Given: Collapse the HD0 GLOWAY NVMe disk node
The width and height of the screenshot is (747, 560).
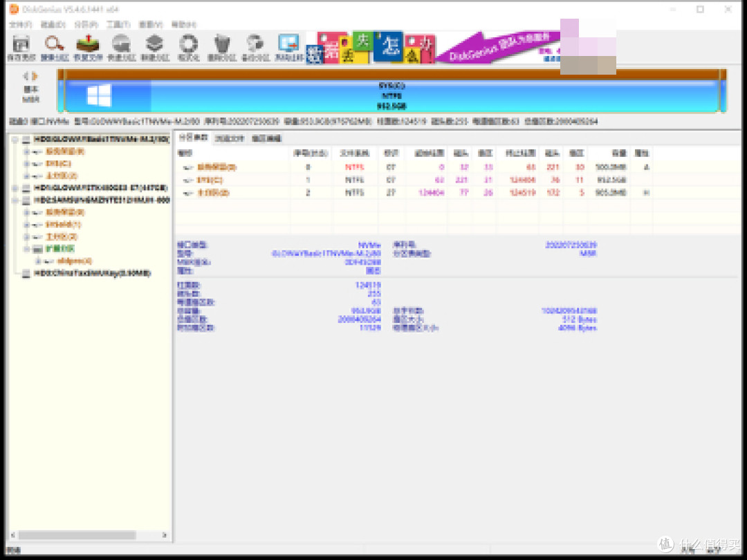Looking at the screenshot, I should click(x=15, y=140).
